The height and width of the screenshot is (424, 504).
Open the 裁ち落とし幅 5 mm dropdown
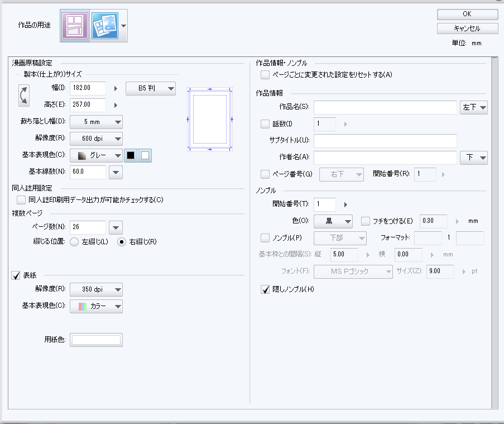pos(96,122)
